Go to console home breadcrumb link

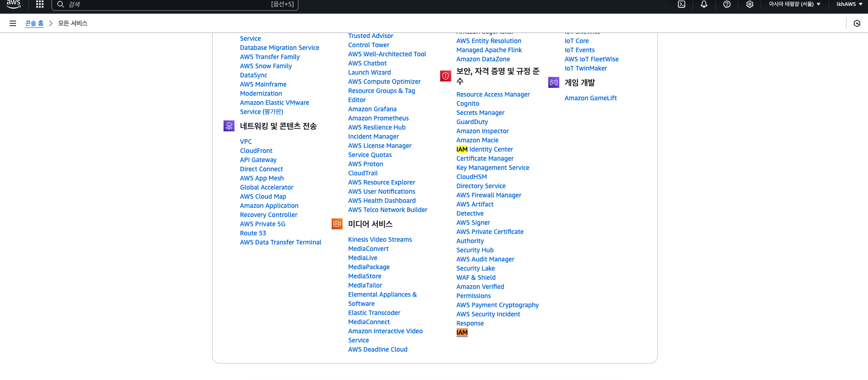point(34,23)
